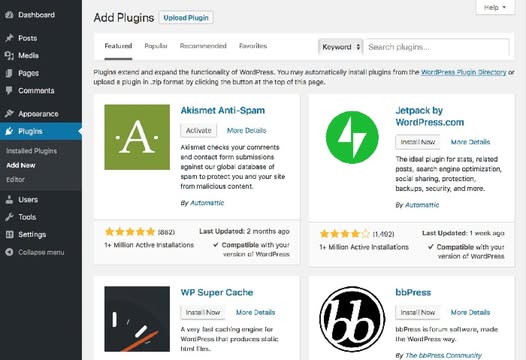Open the Dashboard icon in sidebar
The height and width of the screenshot is (360, 526).
pyautogui.click(x=9, y=15)
